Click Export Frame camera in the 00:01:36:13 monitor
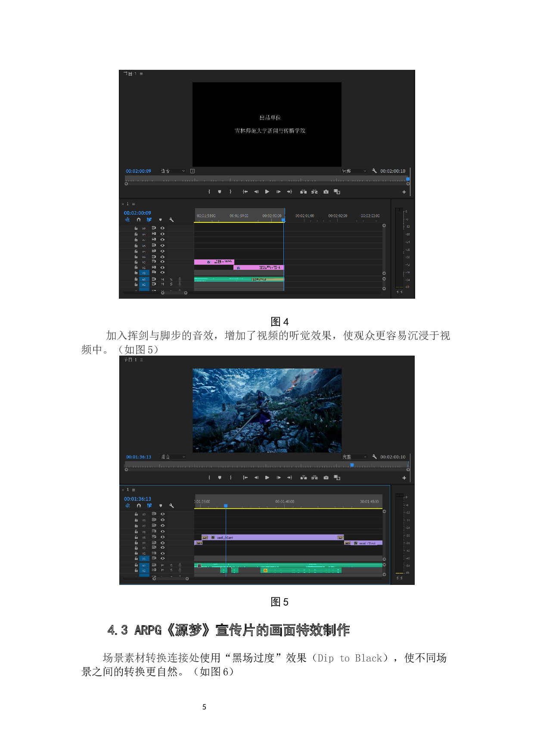534x756 pixels. [x=326, y=478]
